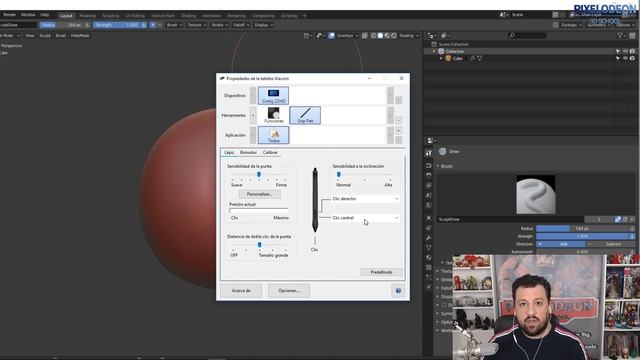640x360 pixels.
Task: Adjust Sensibilidad a la inclinación slider handle
Action: point(338,175)
